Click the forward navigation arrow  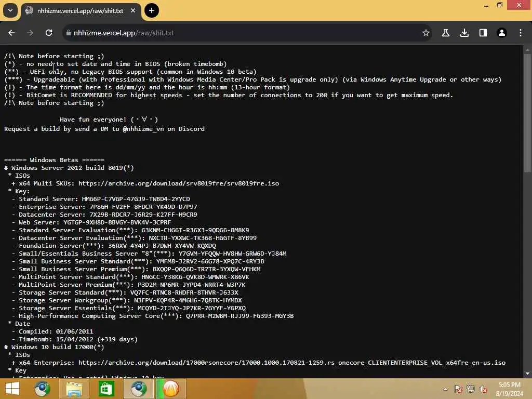pos(30,33)
